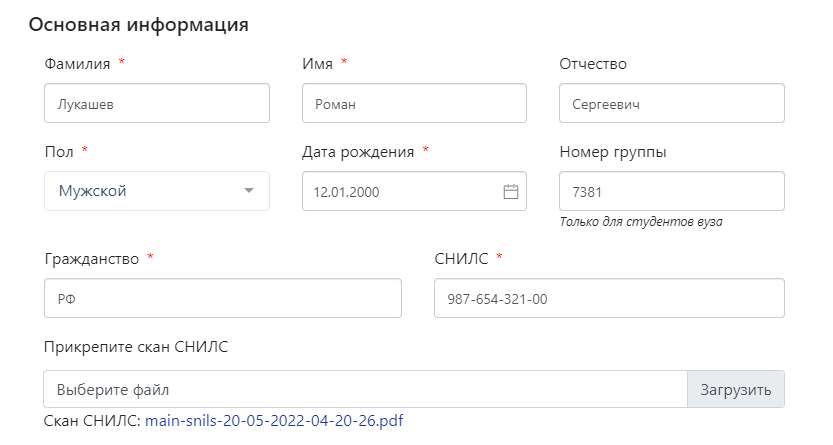Focus the Номер группы field with 7381
The image size is (833, 445).
[672, 191]
